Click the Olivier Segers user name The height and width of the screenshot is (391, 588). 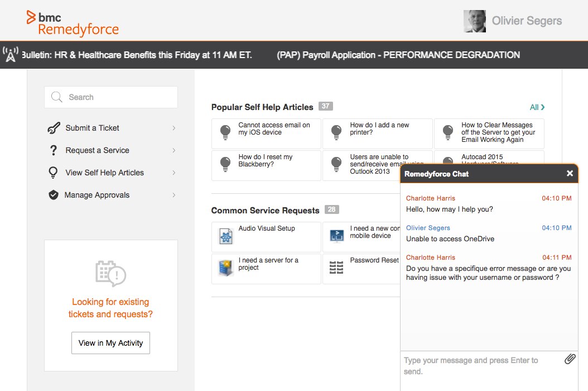(x=527, y=21)
